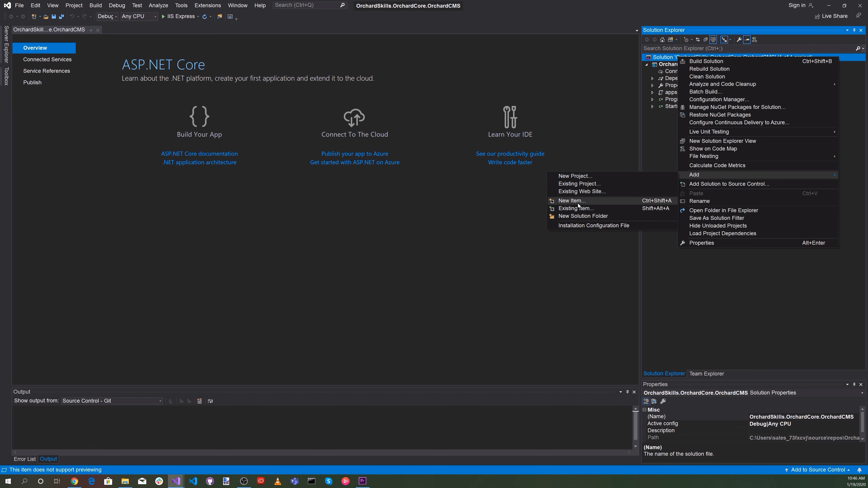868x488 pixels.
Task: Open IIS Express launch options dropdown arrow
Action: coord(198,16)
